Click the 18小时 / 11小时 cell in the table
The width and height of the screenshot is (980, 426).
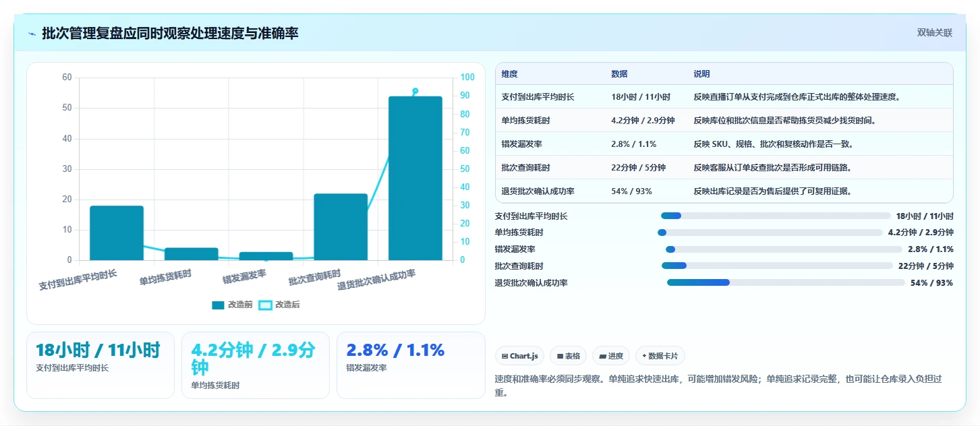coord(641,97)
